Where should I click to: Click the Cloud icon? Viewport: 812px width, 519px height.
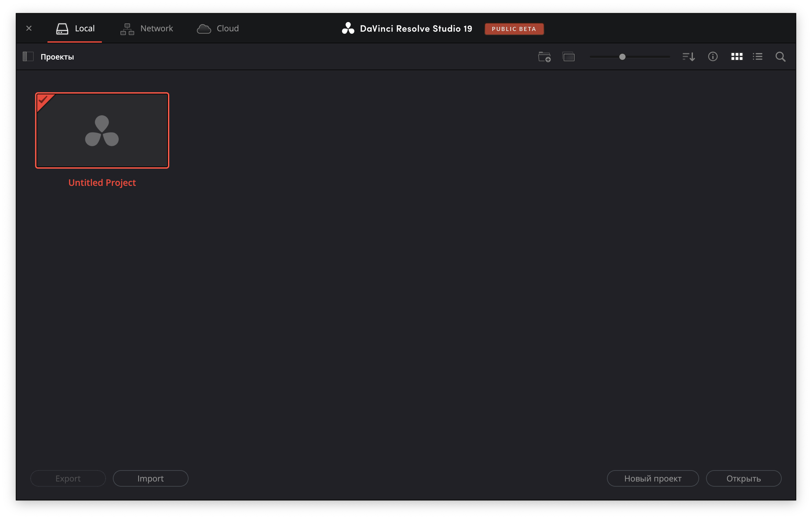204,29
